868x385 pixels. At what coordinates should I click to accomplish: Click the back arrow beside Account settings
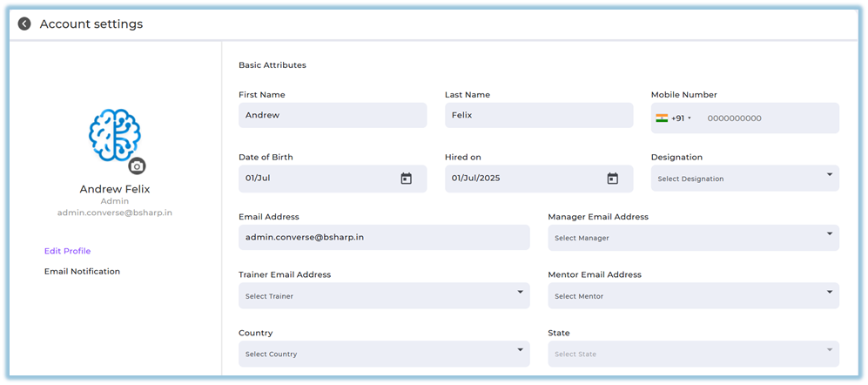24,24
